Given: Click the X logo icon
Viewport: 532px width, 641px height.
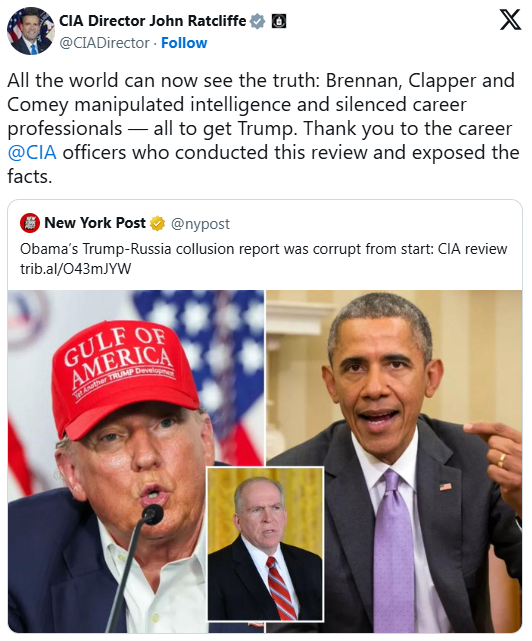Looking at the screenshot, I should click(x=510, y=20).
